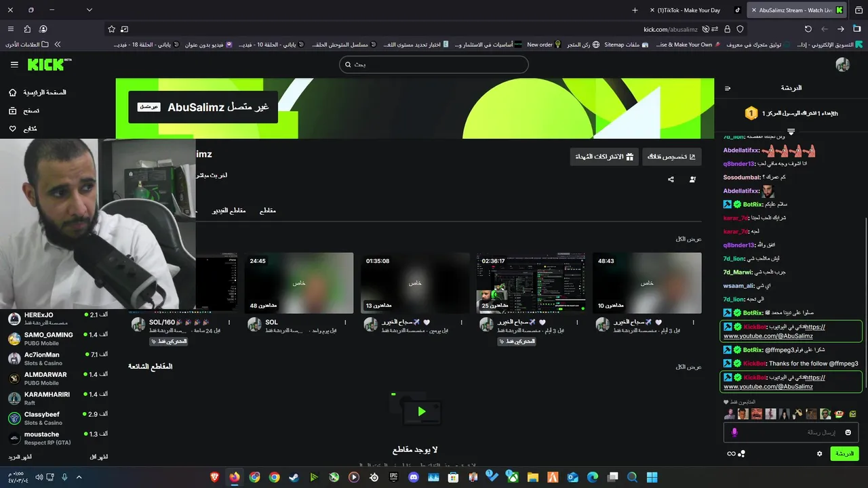Open SAMO_GAMING channel in the sidebar
This screenshot has width=868, height=488.
coord(58,339)
